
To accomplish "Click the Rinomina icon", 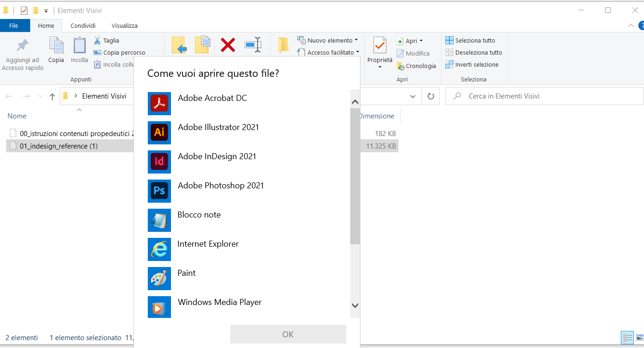I will [253, 45].
